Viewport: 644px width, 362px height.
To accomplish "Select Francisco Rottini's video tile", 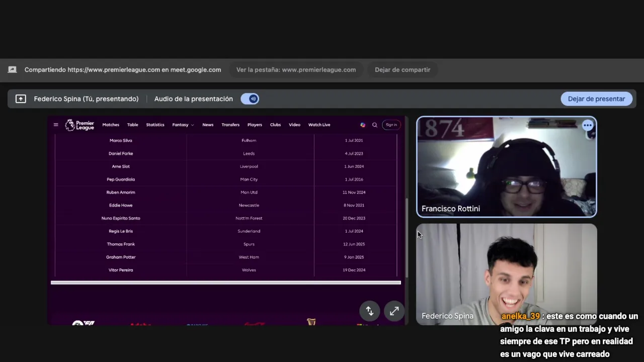I will 507,167.
